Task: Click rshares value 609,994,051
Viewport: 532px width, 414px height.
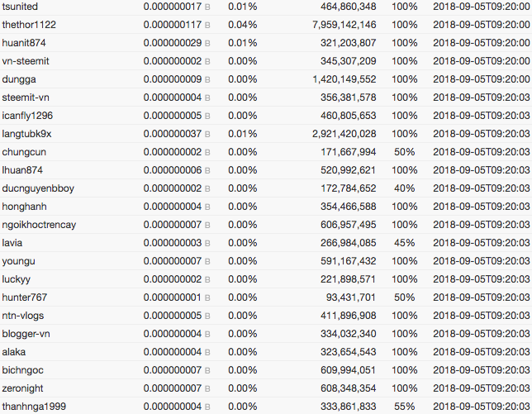Action: 348,370
